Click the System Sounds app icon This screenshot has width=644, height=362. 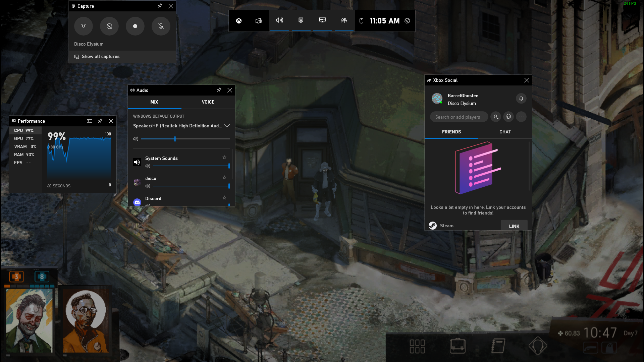coord(137,163)
